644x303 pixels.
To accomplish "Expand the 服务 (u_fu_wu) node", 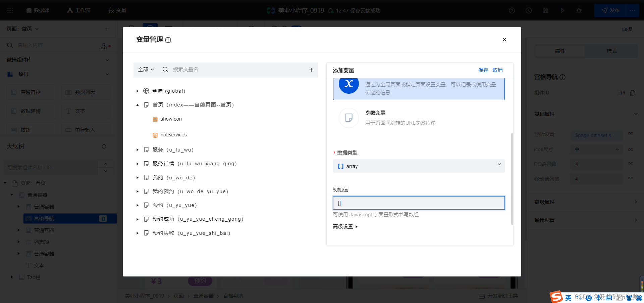I will tap(138, 150).
